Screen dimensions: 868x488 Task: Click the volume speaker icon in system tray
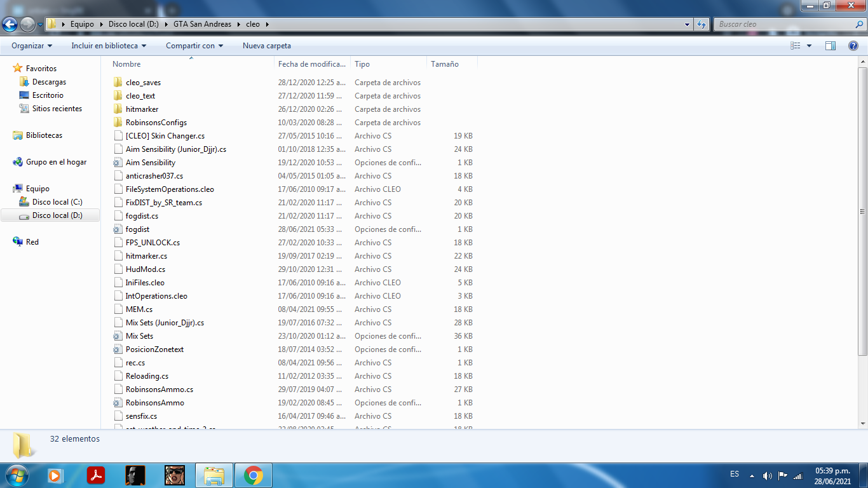click(768, 475)
